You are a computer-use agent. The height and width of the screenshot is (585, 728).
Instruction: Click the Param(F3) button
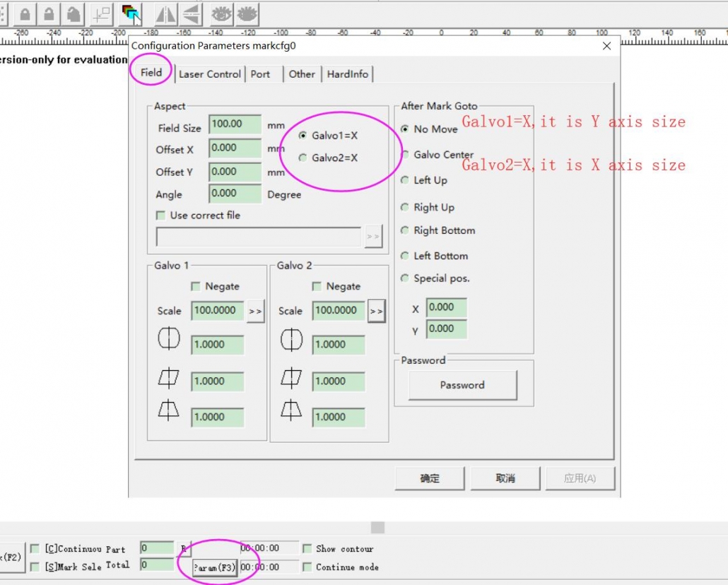click(x=213, y=566)
